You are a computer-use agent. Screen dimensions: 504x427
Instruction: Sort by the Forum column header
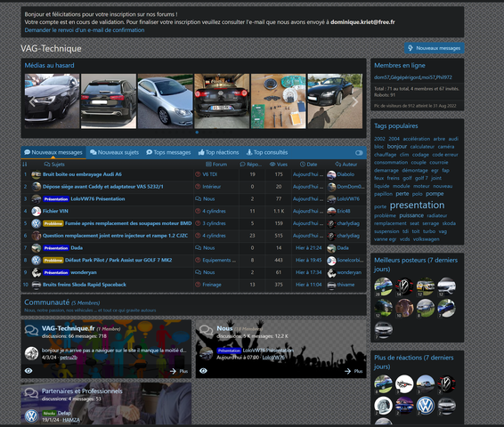point(216,165)
